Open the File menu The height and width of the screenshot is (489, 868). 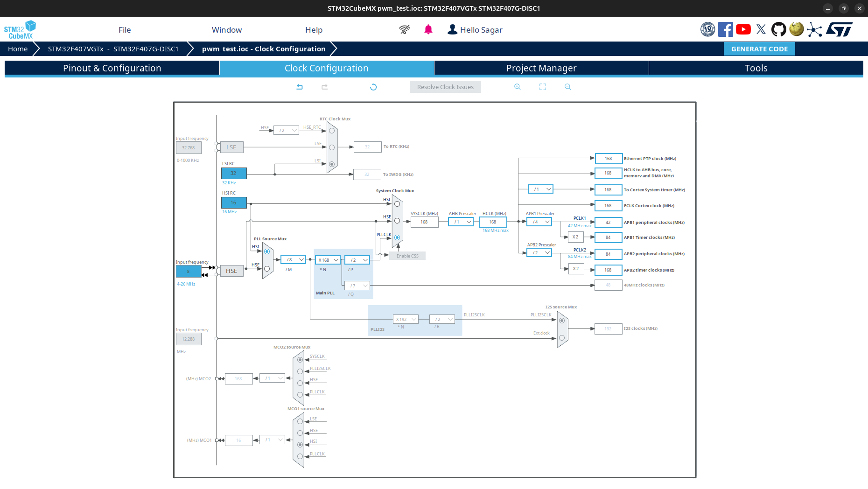point(125,30)
